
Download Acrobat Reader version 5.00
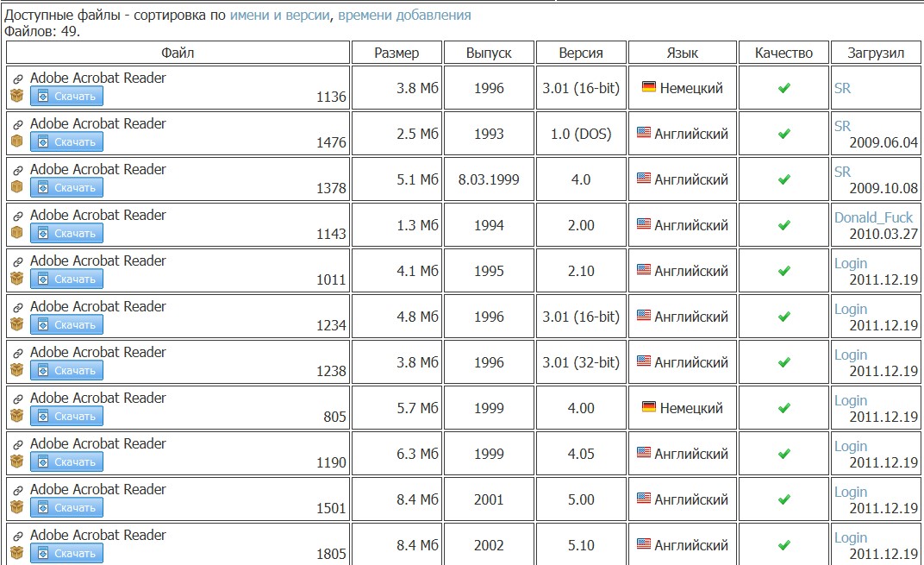click(66, 507)
